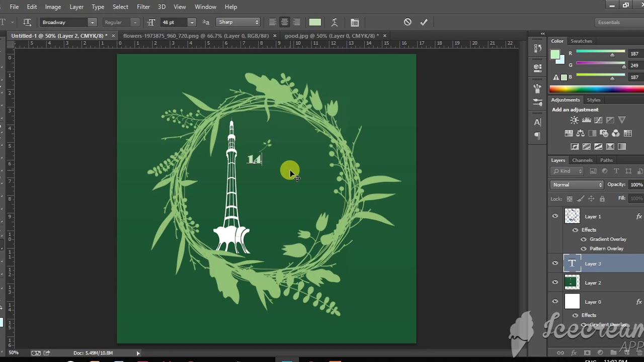The width and height of the screenshot is (644, 362).
Task: Lock all layer attributes
Action: pyautogui.click(x=602, y=199)
